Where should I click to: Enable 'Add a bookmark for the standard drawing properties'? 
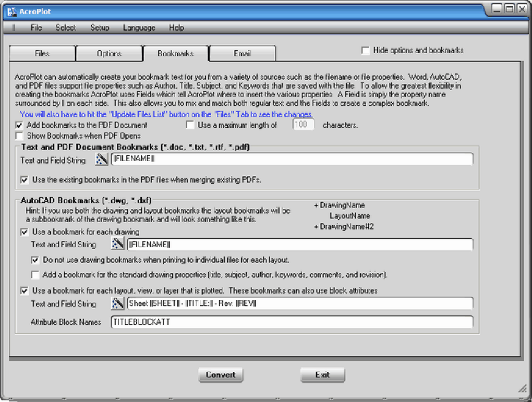tap(35, 275)
